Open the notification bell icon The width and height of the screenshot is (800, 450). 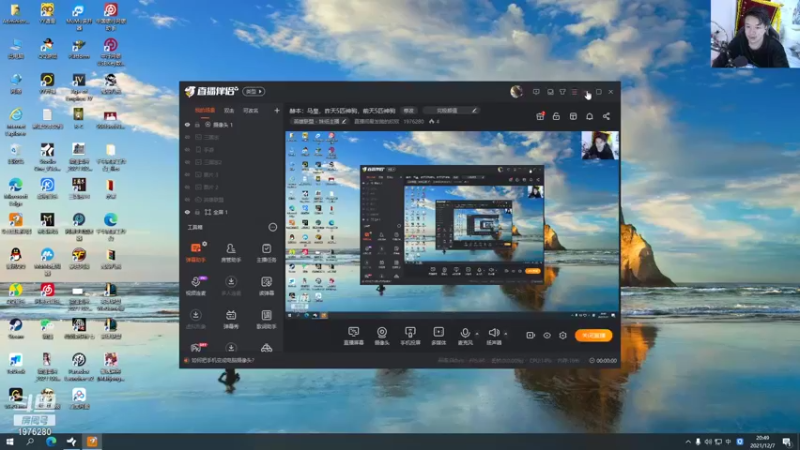pos(589,116)
